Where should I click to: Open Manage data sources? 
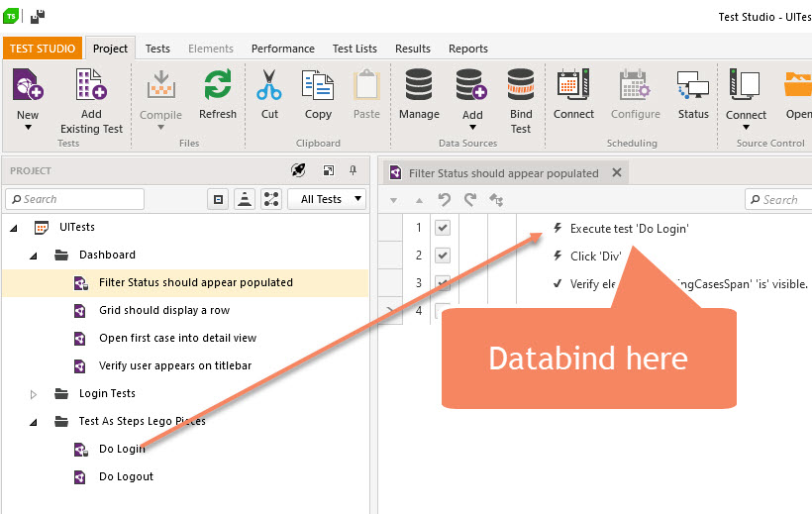(419, 86)
